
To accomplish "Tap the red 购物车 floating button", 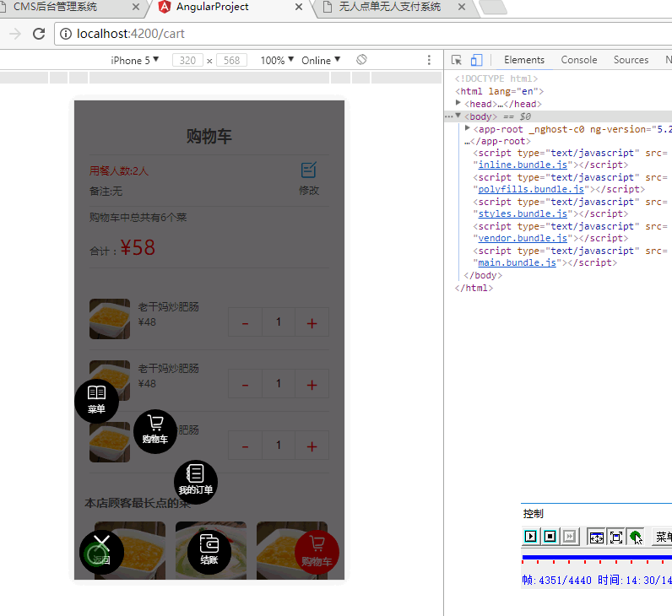I will point(317,552).
